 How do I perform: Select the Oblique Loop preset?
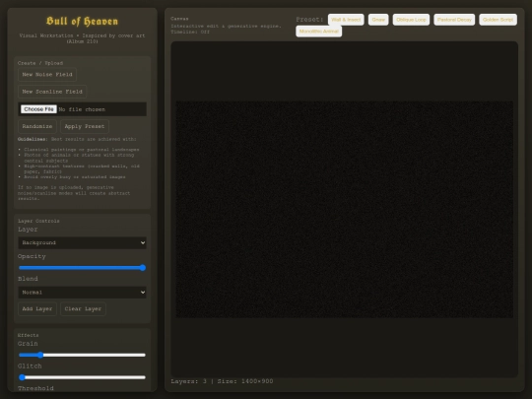(411, 20)
